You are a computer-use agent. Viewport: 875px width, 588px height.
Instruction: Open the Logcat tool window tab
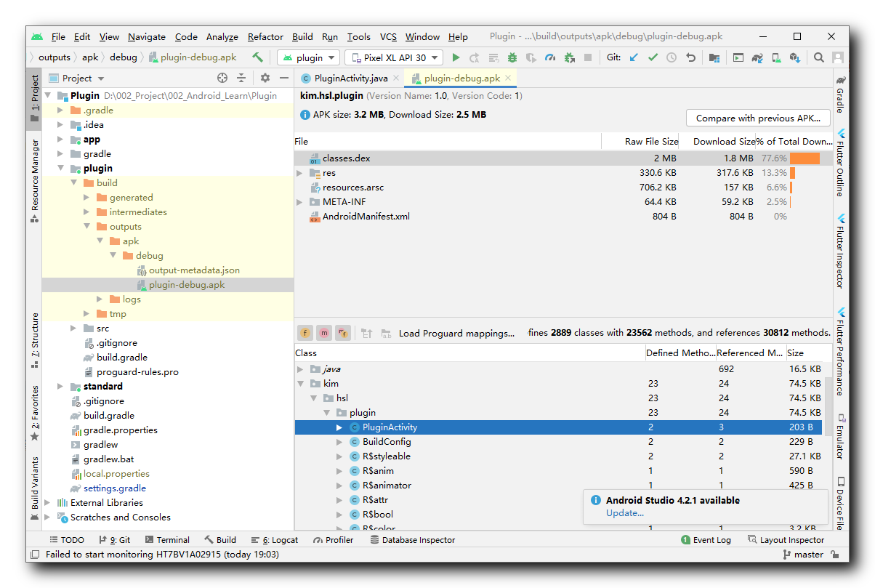click(x=275, y=540)
